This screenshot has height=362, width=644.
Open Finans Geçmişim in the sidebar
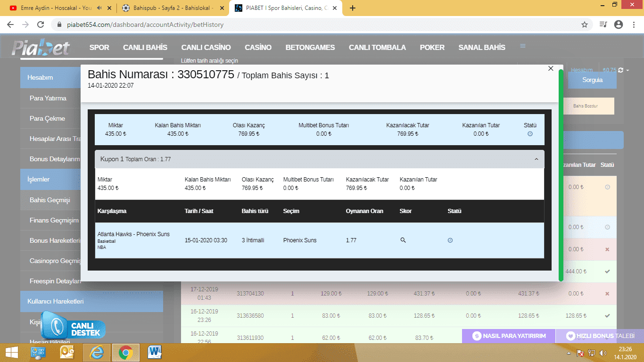pos(54,220)
